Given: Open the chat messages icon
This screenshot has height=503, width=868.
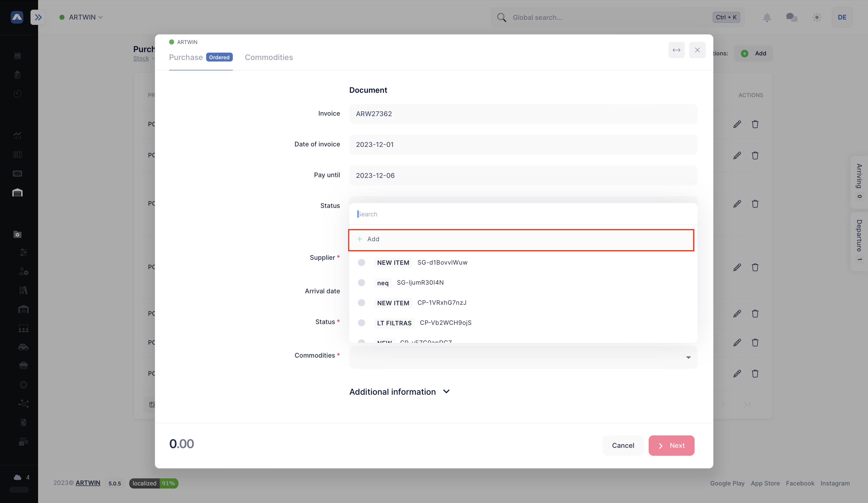Looking at the screenshot, I should coord(792,17).
